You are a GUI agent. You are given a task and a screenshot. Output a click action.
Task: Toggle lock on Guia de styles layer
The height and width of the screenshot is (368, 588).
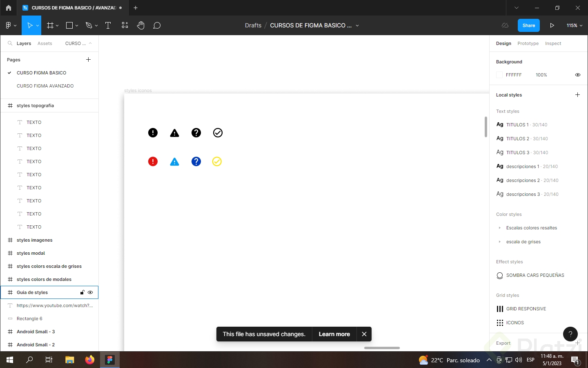tap(82, 292)
